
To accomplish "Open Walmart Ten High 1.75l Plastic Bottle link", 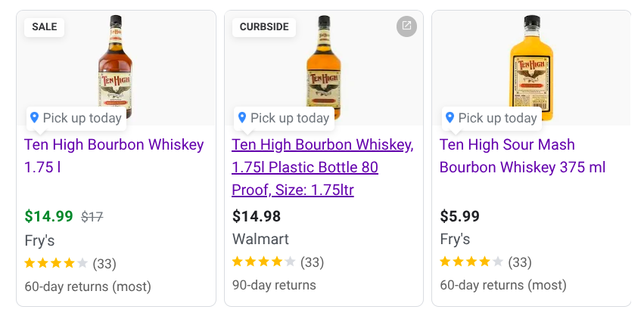I will (x=322, y=167).
